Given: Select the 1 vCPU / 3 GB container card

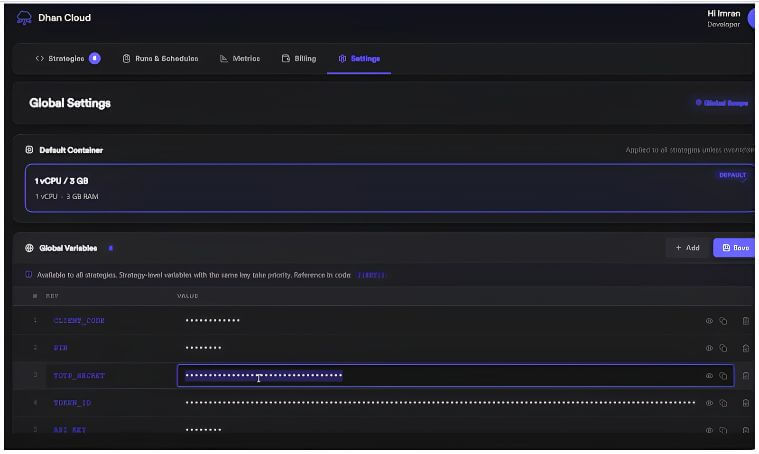Looking at the screenshot, I should pos(390,188).
